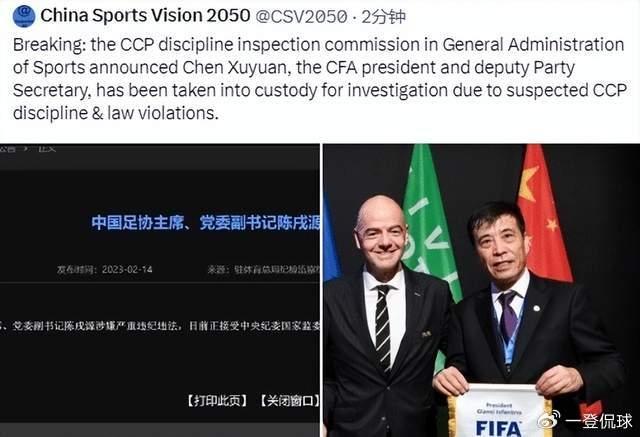Click the announcement body text line
Image resolution: width=640 pixels, height=437 pixels.
(x=160, y=326)
